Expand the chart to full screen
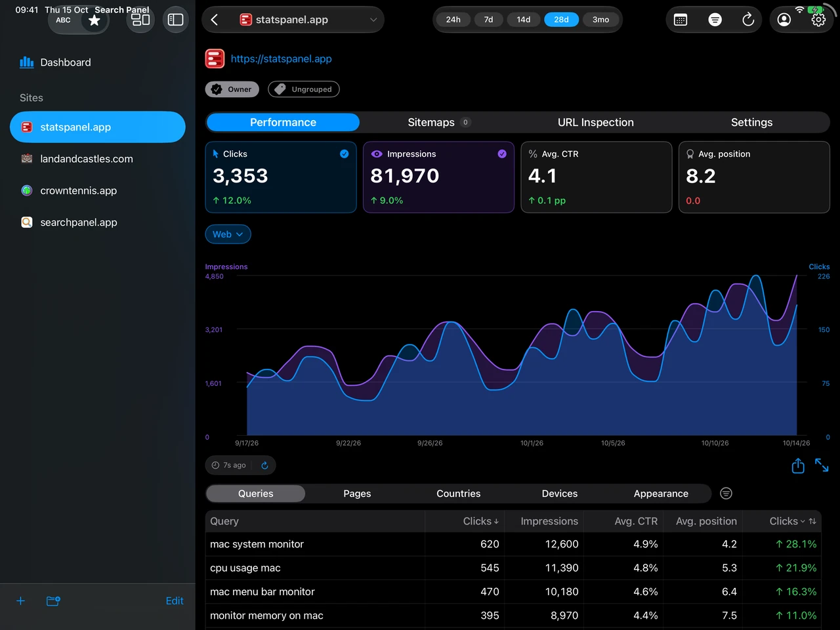Screen dimensions: 840x630 click(822, 465)
